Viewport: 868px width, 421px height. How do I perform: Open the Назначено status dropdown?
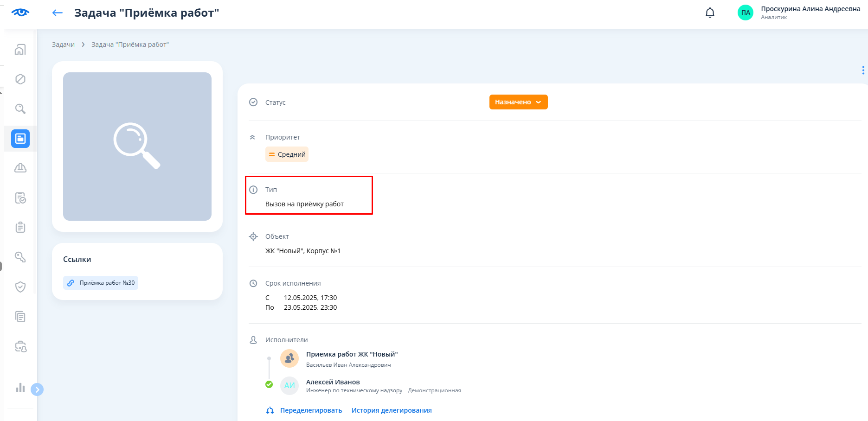point(518,102)
